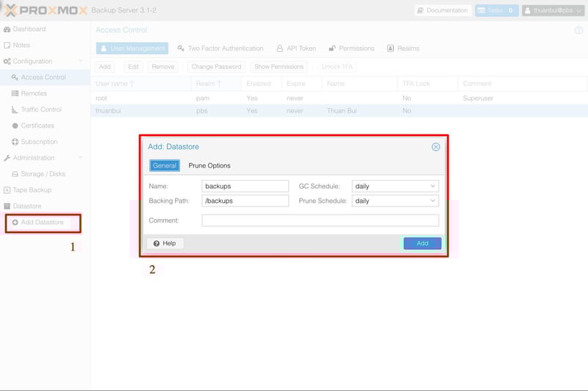Open the thuanbui@pbs user menu
The width and height of the screenshot is (588, 391).
coord(552,10)
